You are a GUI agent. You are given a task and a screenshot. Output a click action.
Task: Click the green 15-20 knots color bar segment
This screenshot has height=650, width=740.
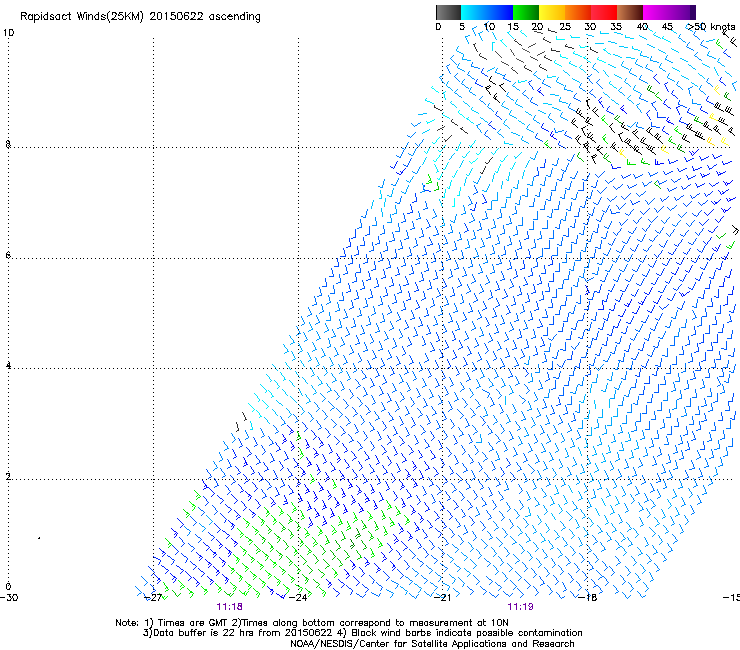pos(526,12)
